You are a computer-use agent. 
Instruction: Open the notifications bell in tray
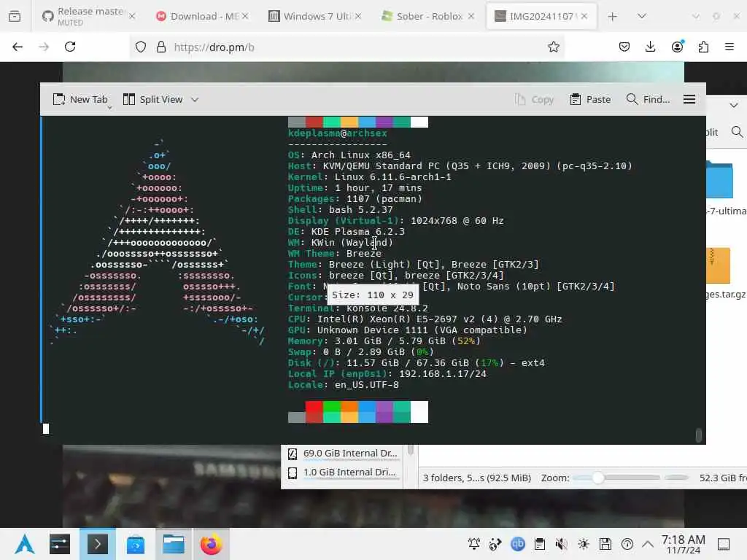(474, 544)
